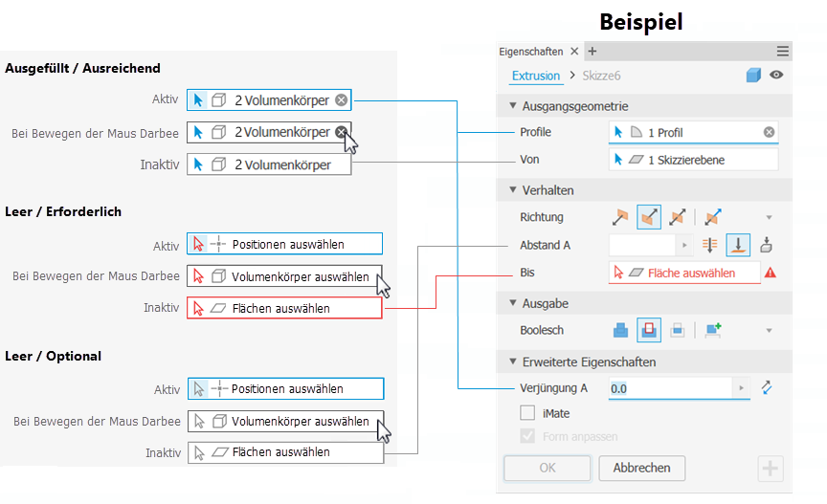Click the new solid icon in Boolesch

click(x=712, y=330)
